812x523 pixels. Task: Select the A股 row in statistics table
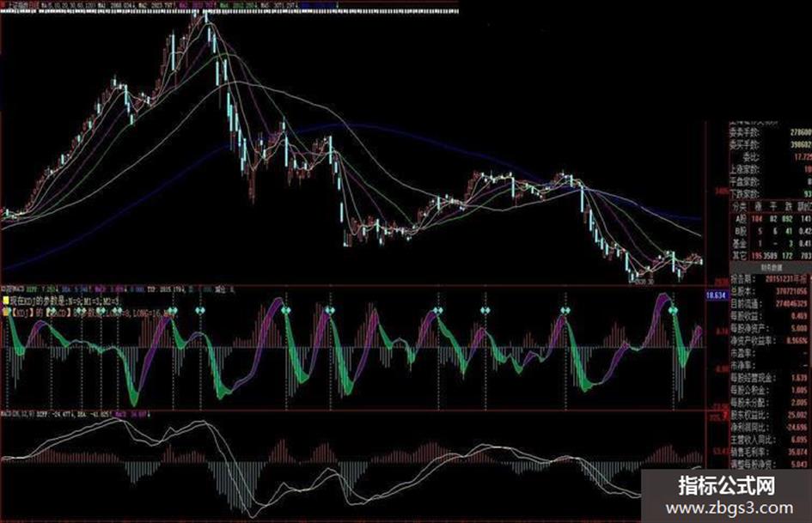tap(771, 218)
